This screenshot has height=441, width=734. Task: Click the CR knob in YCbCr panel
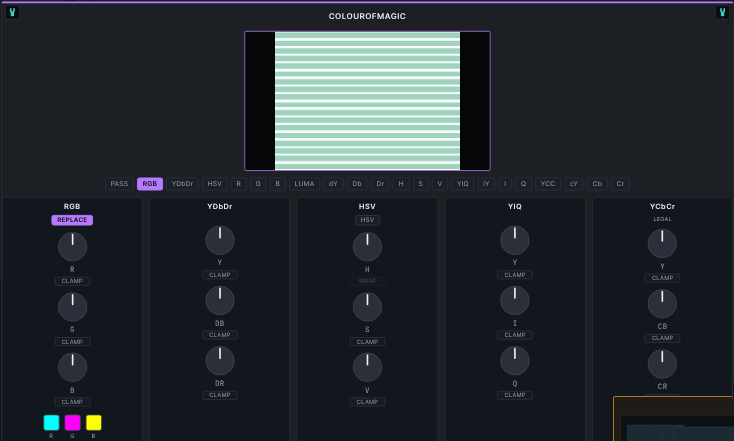[x=662, y=364]
